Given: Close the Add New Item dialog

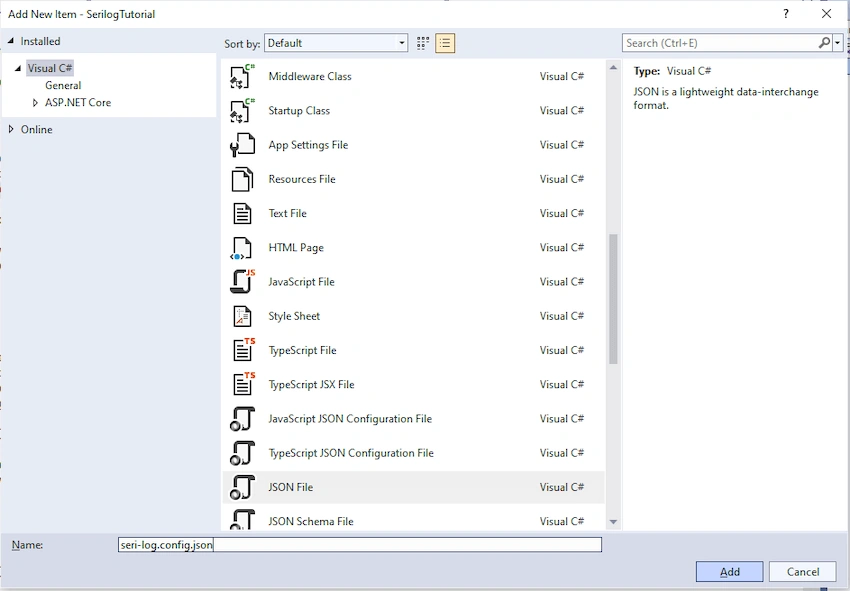Looking at the screenshot, I should (826, 14).
